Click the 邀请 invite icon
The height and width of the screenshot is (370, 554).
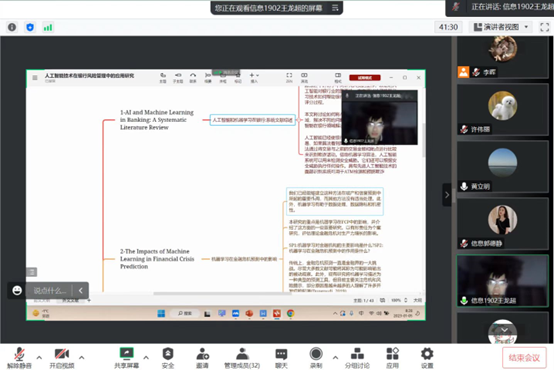point(202,358)
